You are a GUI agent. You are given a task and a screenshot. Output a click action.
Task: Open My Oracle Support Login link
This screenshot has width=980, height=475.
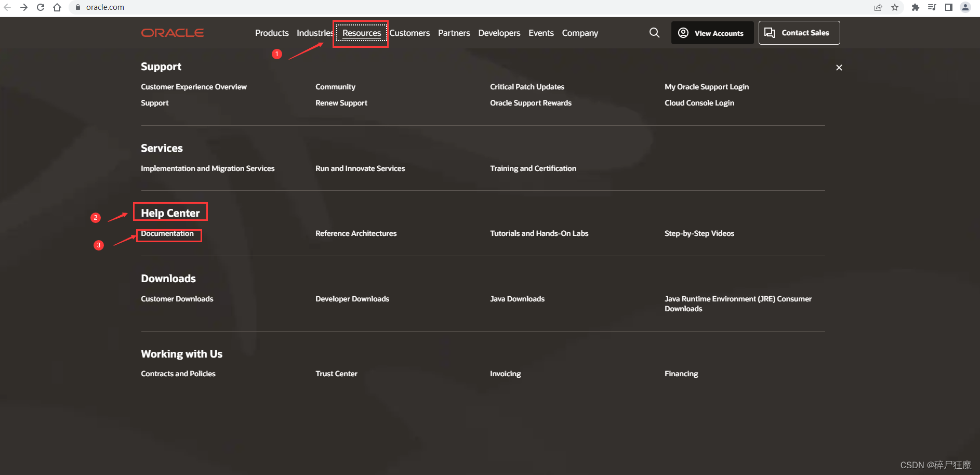click(x=707, y=87)
